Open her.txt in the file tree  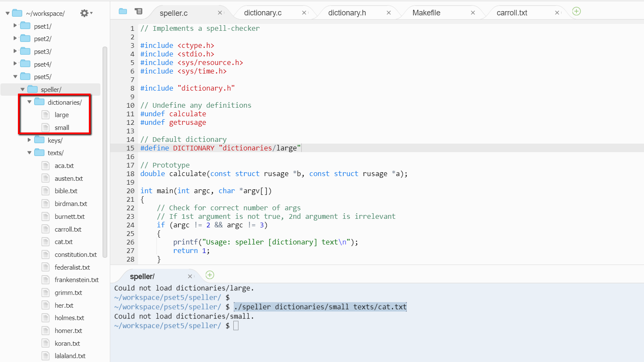click(x=64, y=305)
